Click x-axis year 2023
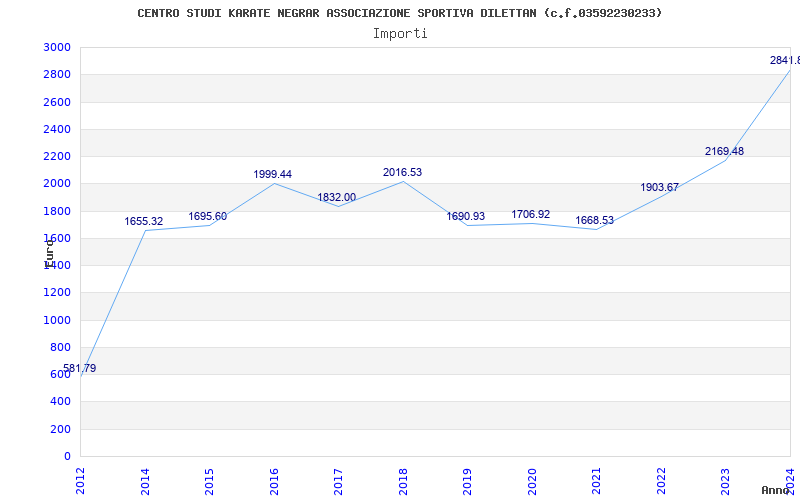Screen dimensions: 800x500 (x=726, y=481)
